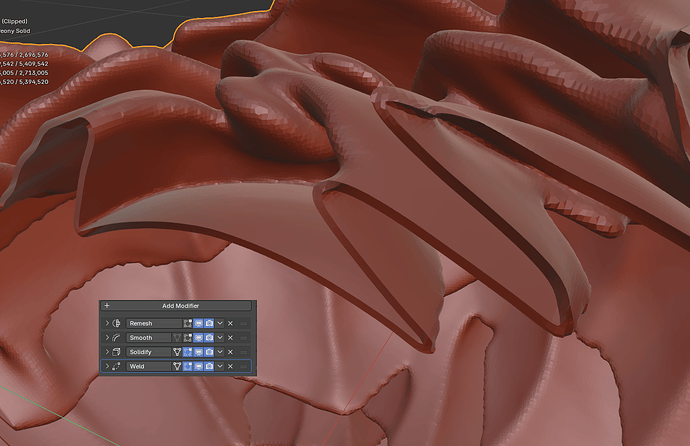Expand the Smooth modifier panel
690x446 pixels.
[107, 338]
